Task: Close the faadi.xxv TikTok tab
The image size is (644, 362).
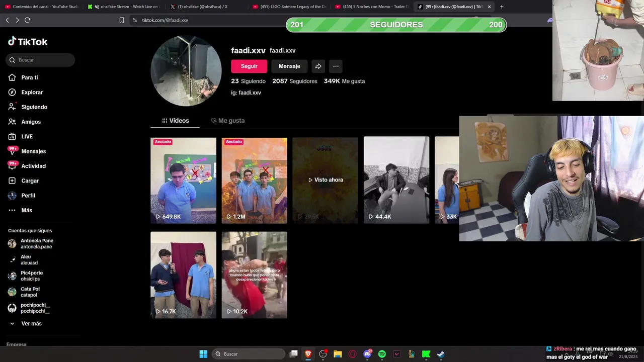Action: point(489,7)
